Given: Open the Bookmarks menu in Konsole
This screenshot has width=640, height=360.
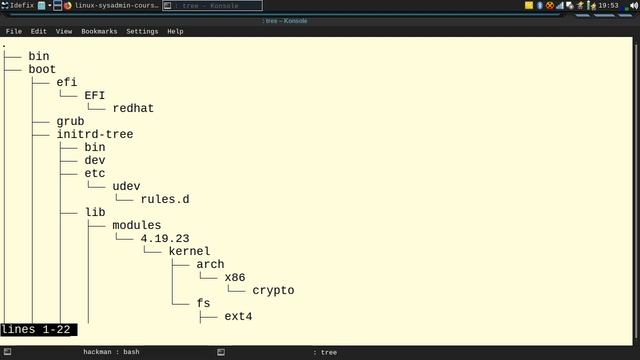Looking at the screenshot, I should point(99,31).
